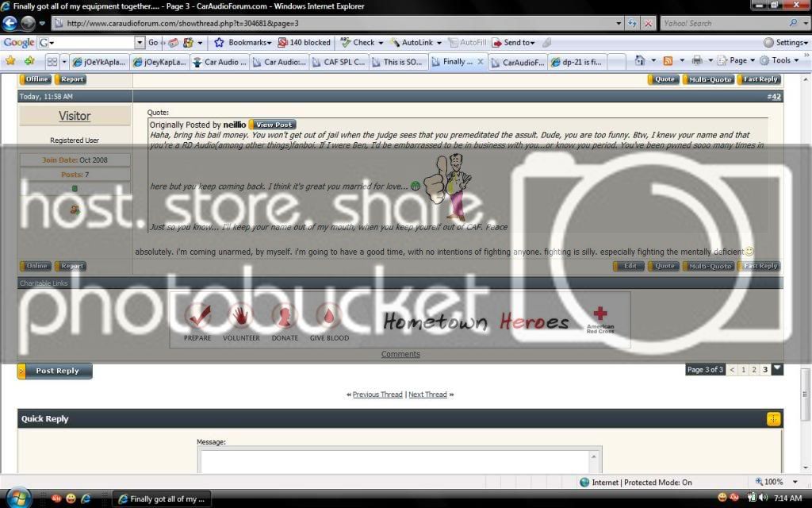This screenshot has height=508, width=812.
Task: Click the RSS Feeds icon
Action: click(668, 60)
